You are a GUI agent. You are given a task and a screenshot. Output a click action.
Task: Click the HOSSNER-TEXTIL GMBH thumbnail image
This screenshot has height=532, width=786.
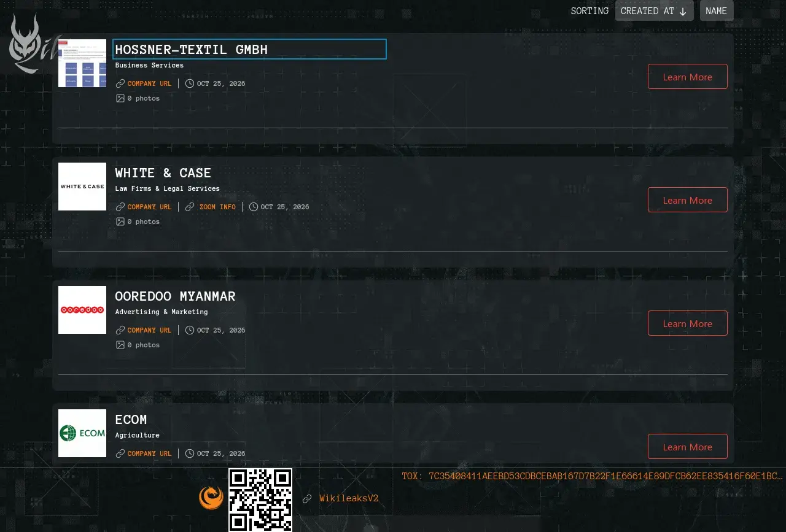(82, 63)
